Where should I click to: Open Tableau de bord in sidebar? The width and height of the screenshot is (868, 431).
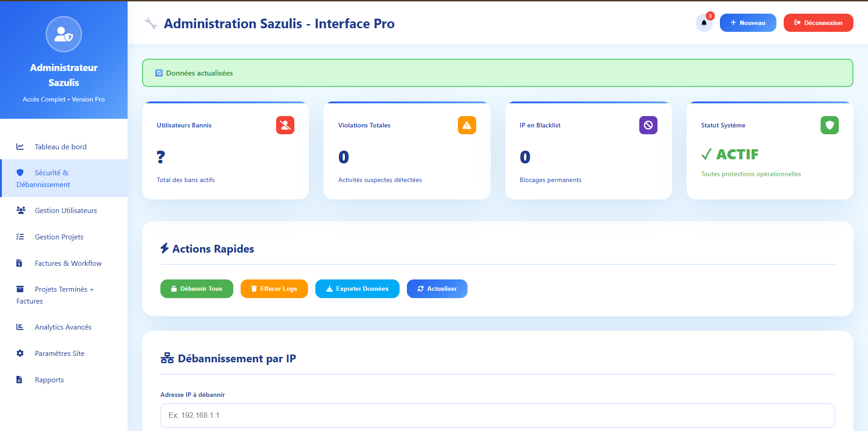click(x=60, y=147)
